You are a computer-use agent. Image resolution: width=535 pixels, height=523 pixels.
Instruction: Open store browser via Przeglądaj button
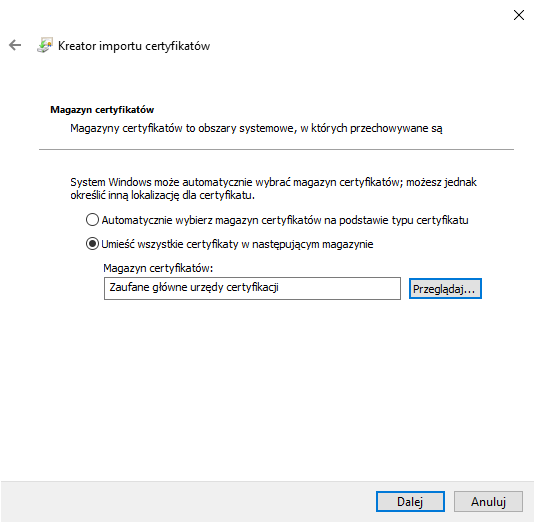point(445,289)
